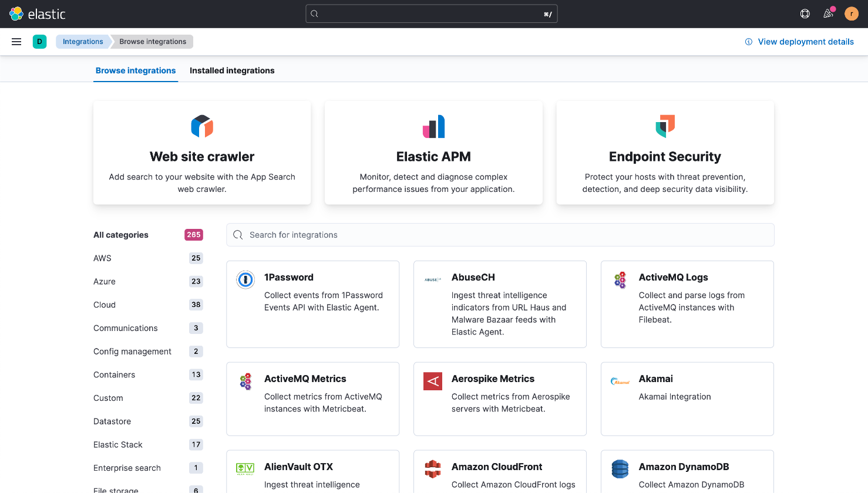Click the Integrations breadcrumb
Screen dimensions: 868x493
[x=83, y=42]
